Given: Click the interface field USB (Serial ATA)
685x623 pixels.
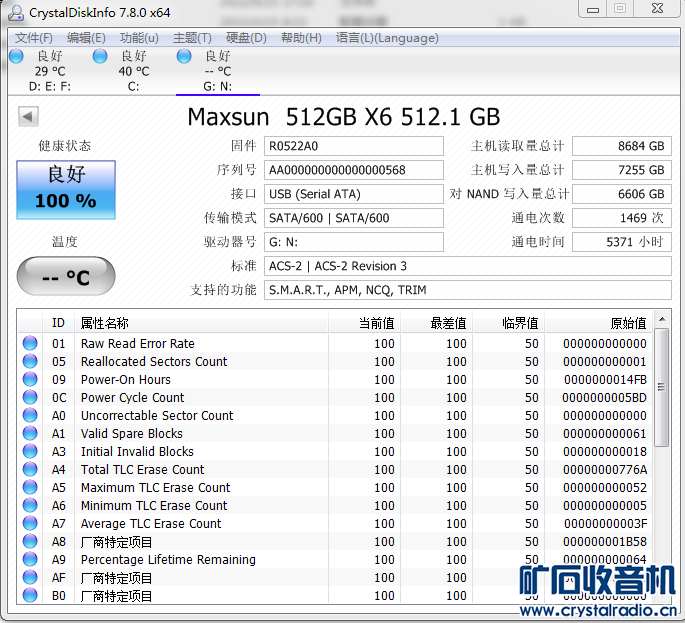Looking at the screenshot, I should coord(353,194).
